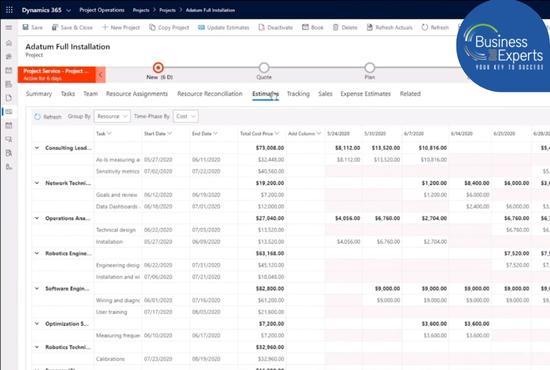Click the Delete command
This screenshot has height=370, width=550.
click(x=345, y=27)
